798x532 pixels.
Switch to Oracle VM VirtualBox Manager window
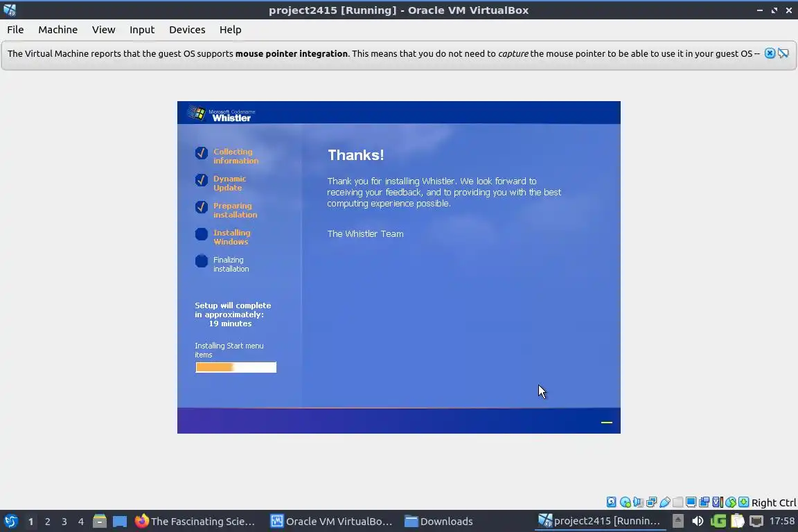331,522
